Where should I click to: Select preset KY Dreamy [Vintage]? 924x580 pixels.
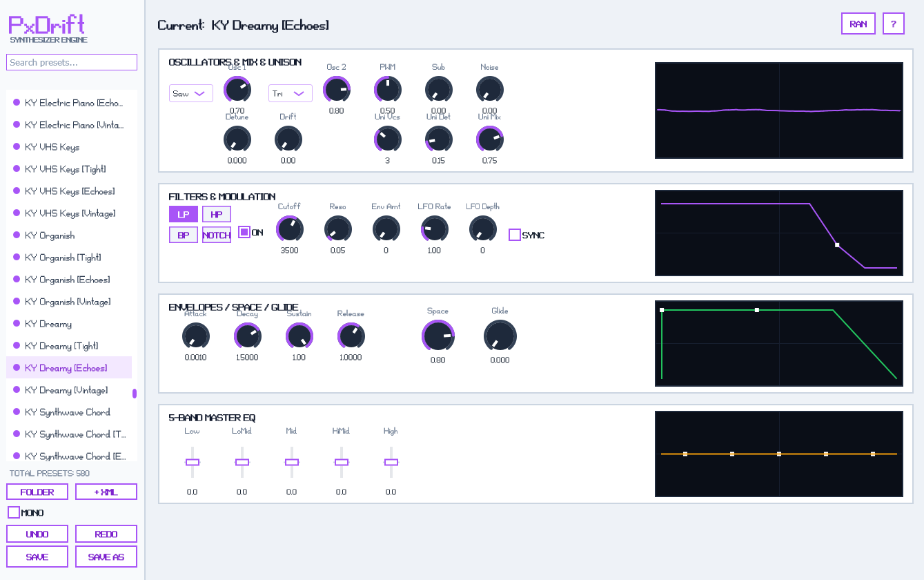[69, 390]
